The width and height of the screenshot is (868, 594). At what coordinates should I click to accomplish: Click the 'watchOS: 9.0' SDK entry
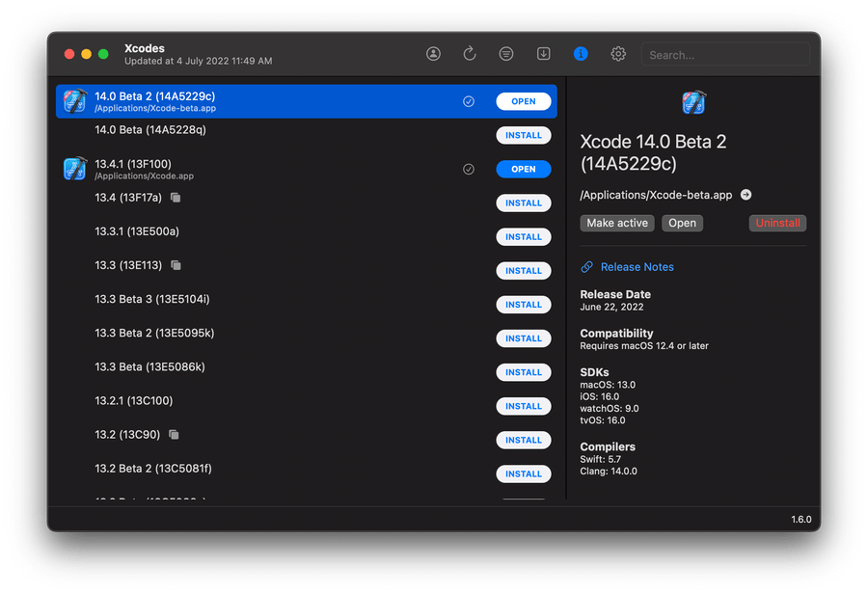[x=610, y=409]
